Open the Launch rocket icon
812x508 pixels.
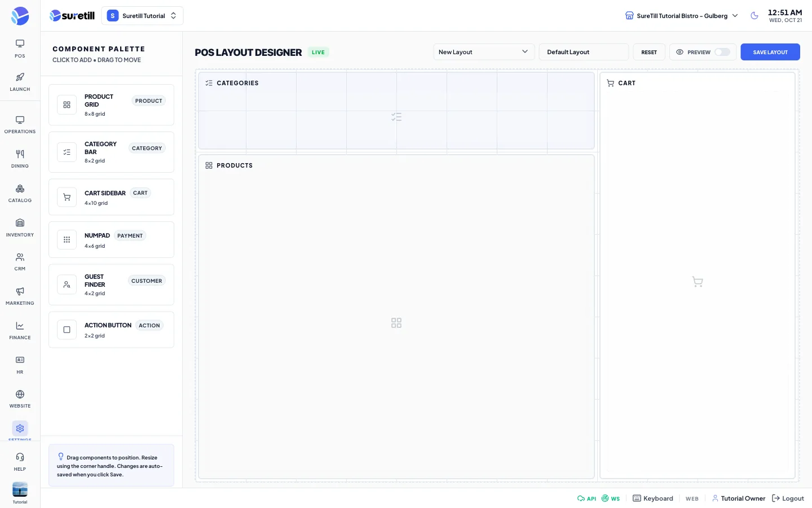pyautogui.click(x=20, y=77)
